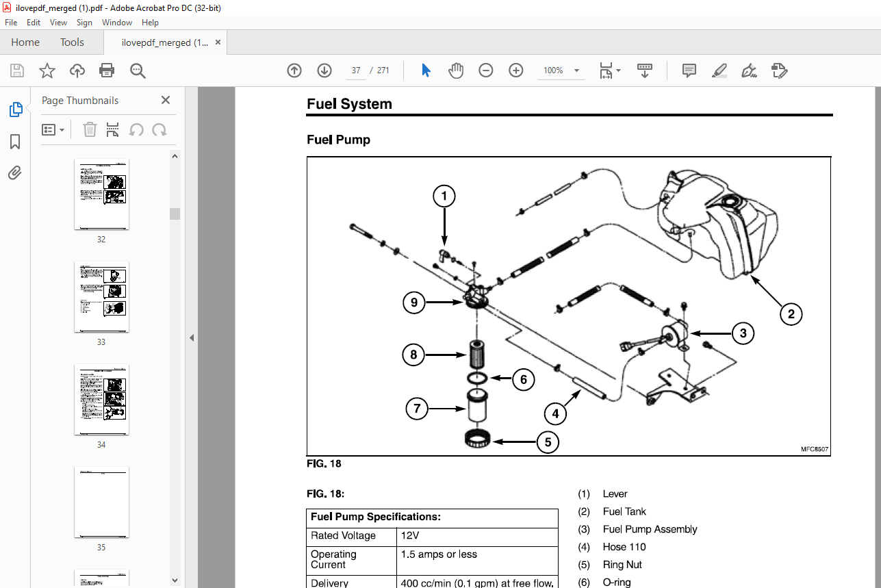This screenshot has height=588, width=881.
Task: Click the 'FIG. 18' caption under diagram
Action: point(324,463)
